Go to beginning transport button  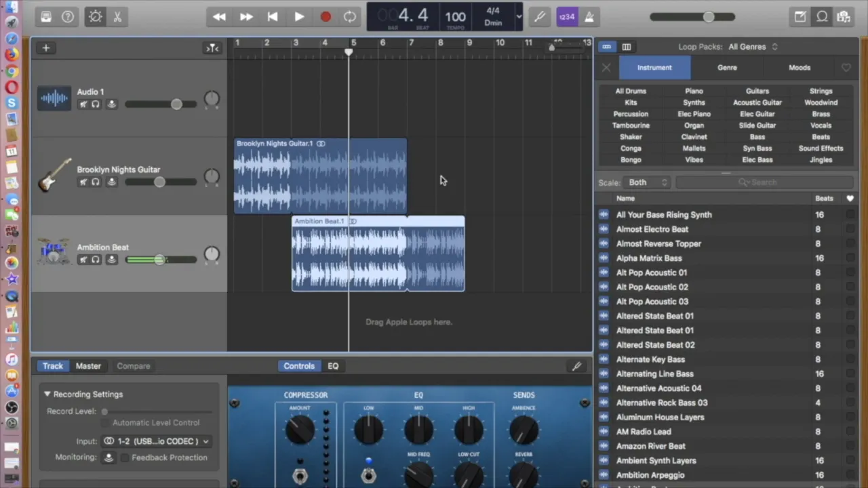(x=273, y=17)
